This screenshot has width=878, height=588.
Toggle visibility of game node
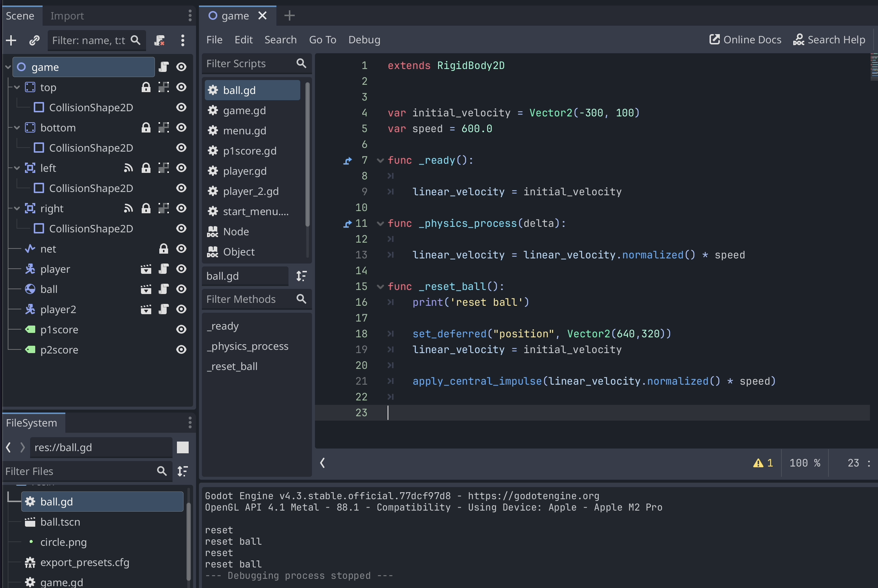[182, 67]
